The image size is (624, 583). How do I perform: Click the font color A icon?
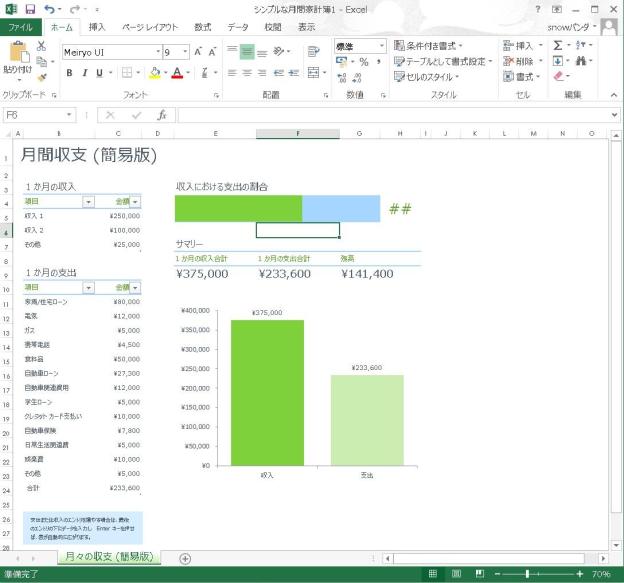[177, 73]
